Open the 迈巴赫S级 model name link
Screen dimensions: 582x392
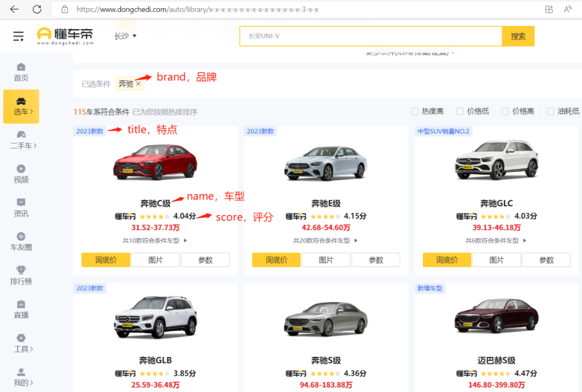click(x=497, y=360)
